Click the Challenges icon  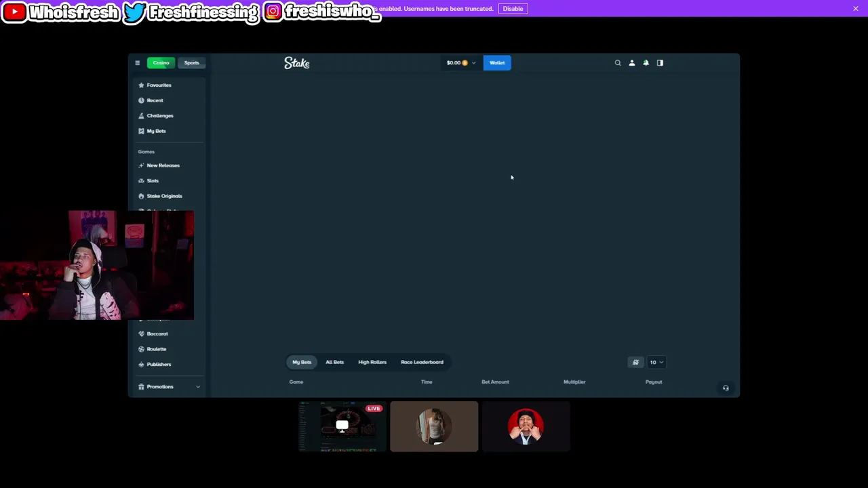(141, 116)
